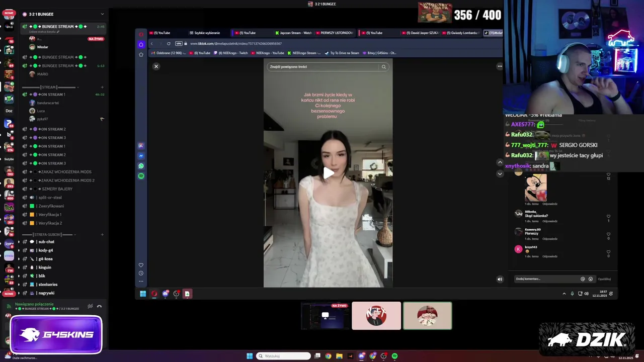Viewport: 644px width, 362px height.
Task: Open history clock icon in Opera sidebar
Action: pyautogui.click(x=141, y=273)
